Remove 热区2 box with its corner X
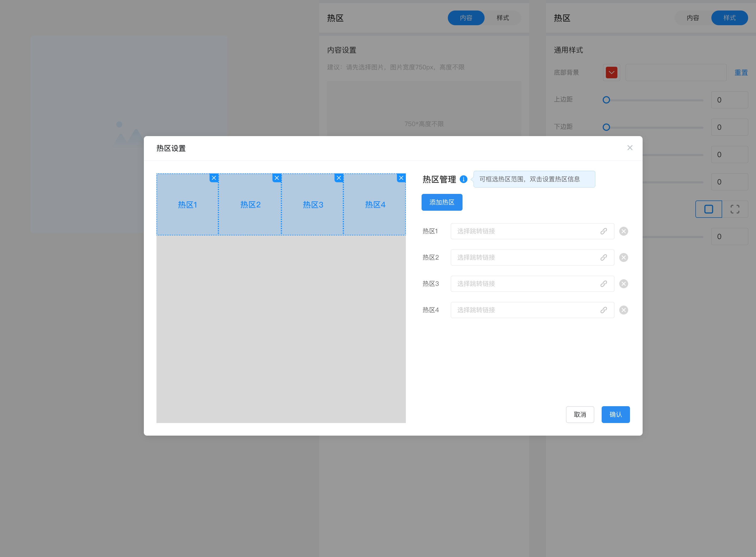Image resolution: width=756 pixels, height=557 pixels. click(277, 178)
